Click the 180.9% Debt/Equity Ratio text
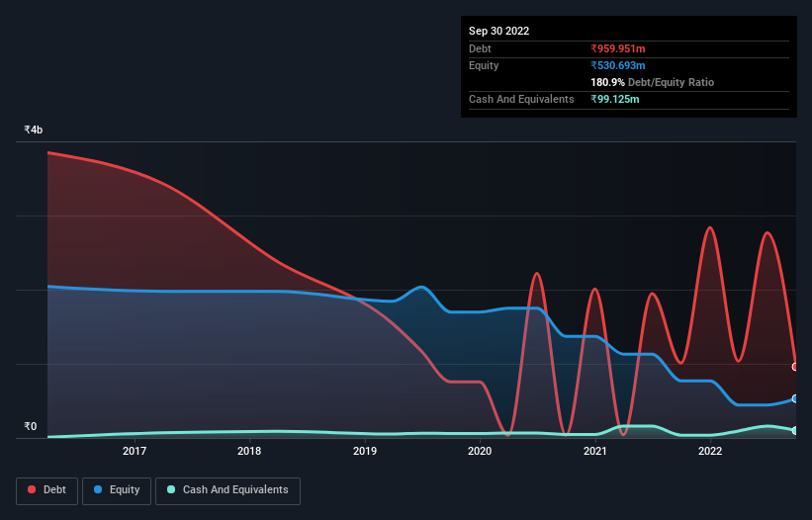The width and height of the screenshot is (812, 520). pyautogui.click(x=652, y=82)
